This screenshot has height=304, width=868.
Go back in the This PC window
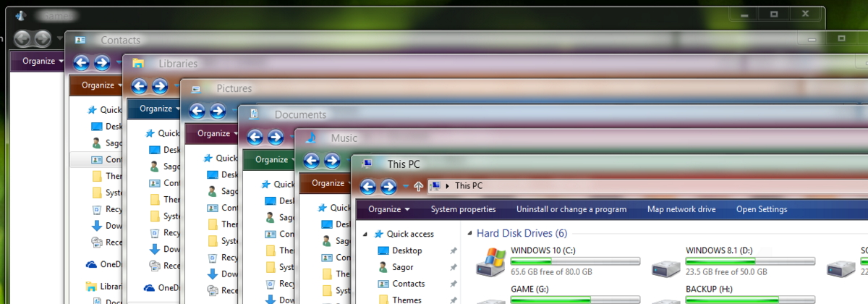(x=368, y=187)
